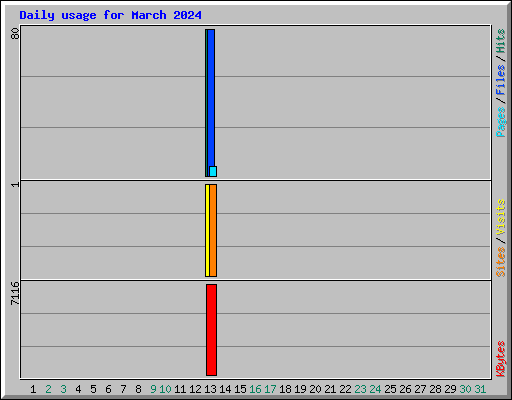This screenshot has height=400, width=512.
Task: Click day 17 on the x-axis
Action: pyautogui.click(x=270, y=389)
